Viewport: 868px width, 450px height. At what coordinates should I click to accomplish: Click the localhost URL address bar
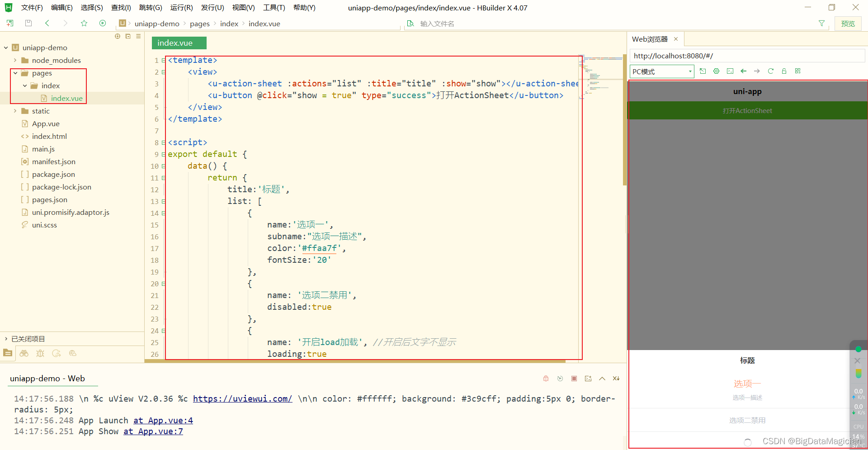click(747, 56)
